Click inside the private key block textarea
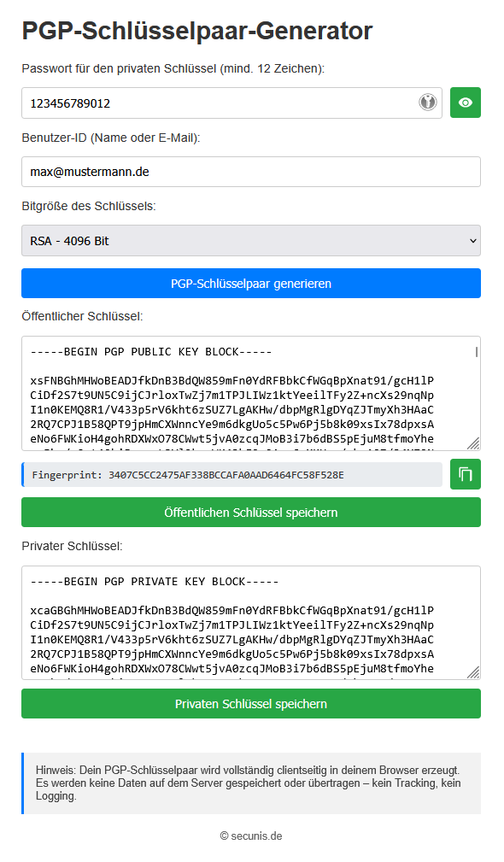The image size is (504, 862). click(x=248, y=623)
